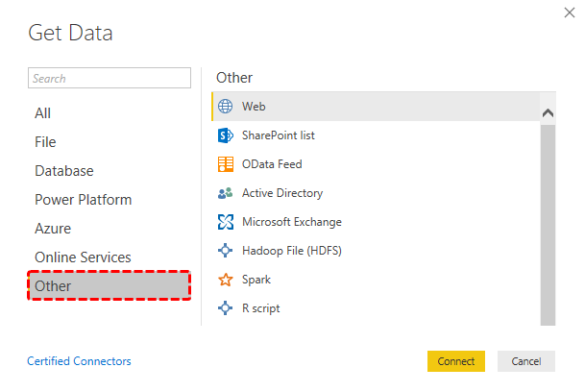
Task: Select the Other category
Action: pos(109,285)
